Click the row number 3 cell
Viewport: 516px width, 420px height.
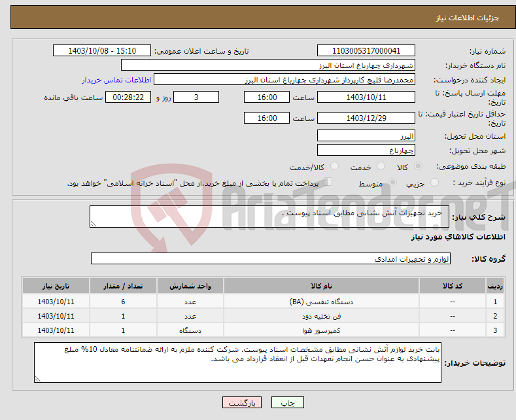(495, 330)
